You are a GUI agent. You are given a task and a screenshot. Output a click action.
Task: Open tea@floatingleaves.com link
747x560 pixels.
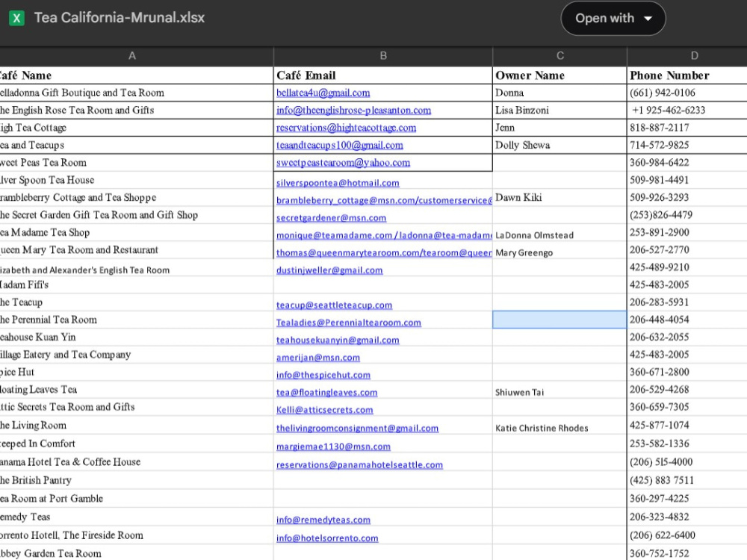tap(327, 393)
